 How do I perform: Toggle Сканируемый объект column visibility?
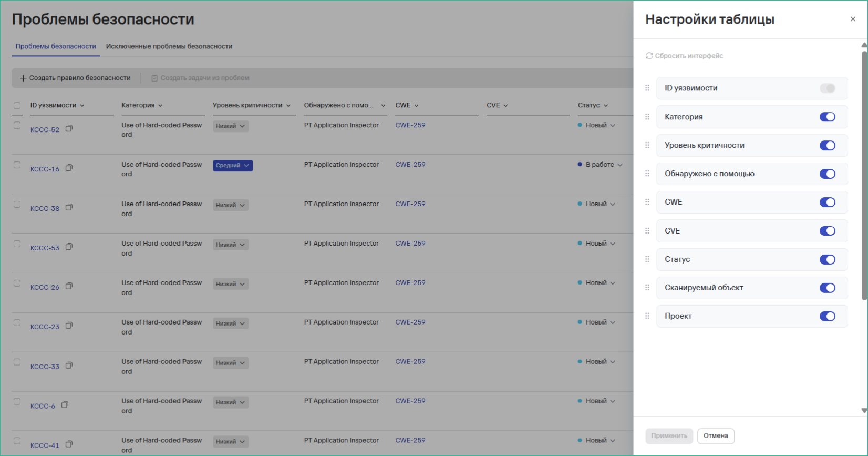[827, 288]
